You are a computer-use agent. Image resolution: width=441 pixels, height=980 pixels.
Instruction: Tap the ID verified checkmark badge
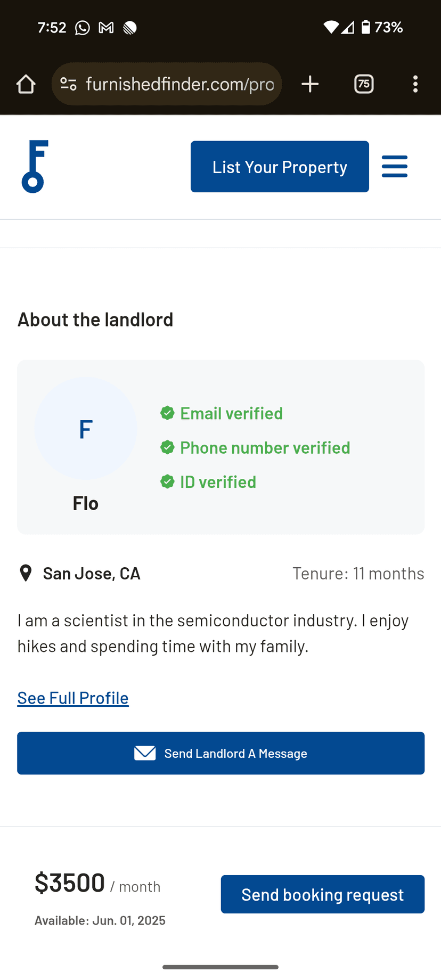pos(167,481)
